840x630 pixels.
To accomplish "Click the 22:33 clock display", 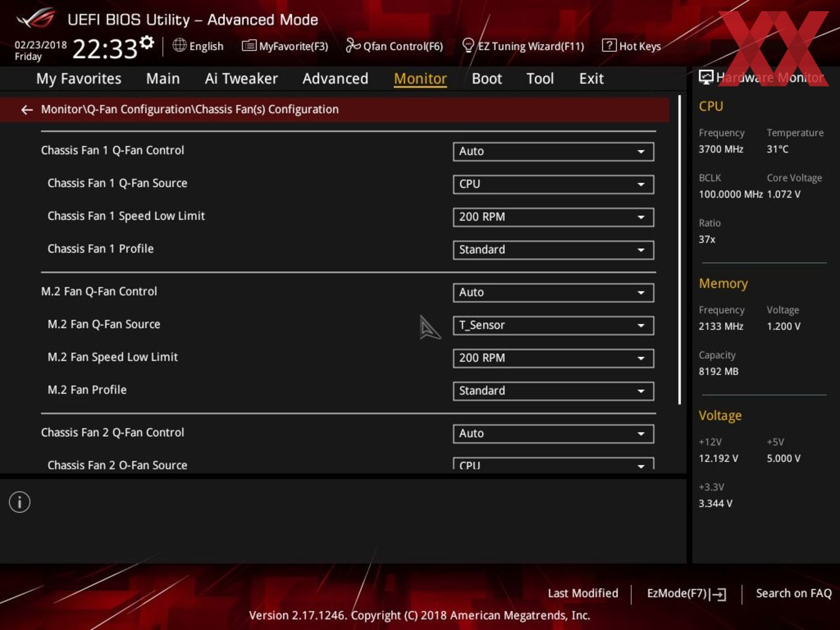I will 105,49.
